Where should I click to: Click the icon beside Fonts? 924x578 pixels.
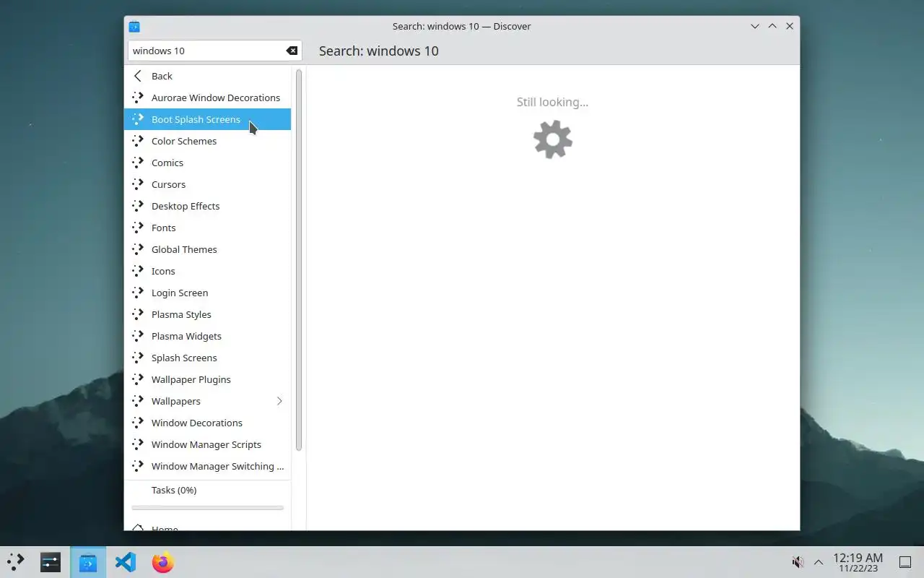(x=138, y=228)
